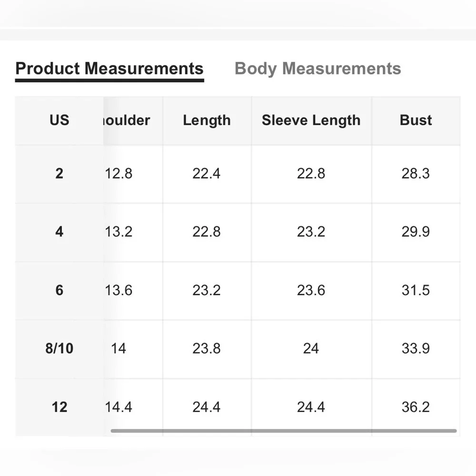Select the Product Measurements tab
The height and width of the screenshot is (476, 476).
tap(109, 69)
